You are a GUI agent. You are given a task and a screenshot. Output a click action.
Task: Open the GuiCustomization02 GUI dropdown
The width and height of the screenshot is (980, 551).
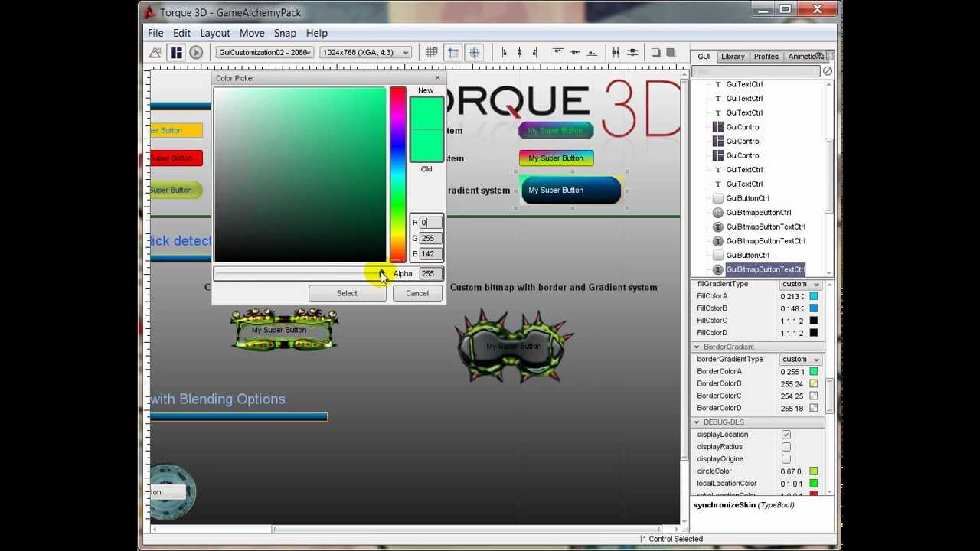click(x=265, y=52)
